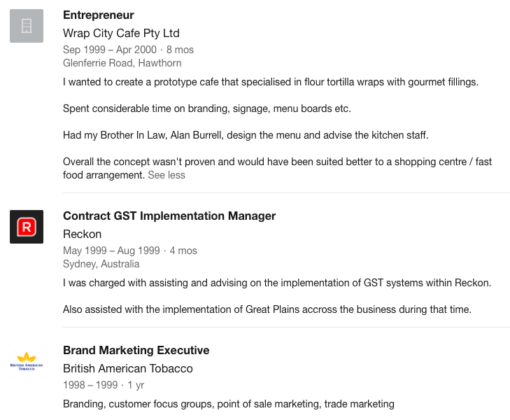Collapse description with See less
Image resolution: width=510 pixels, height=420 pixels.
167,175
